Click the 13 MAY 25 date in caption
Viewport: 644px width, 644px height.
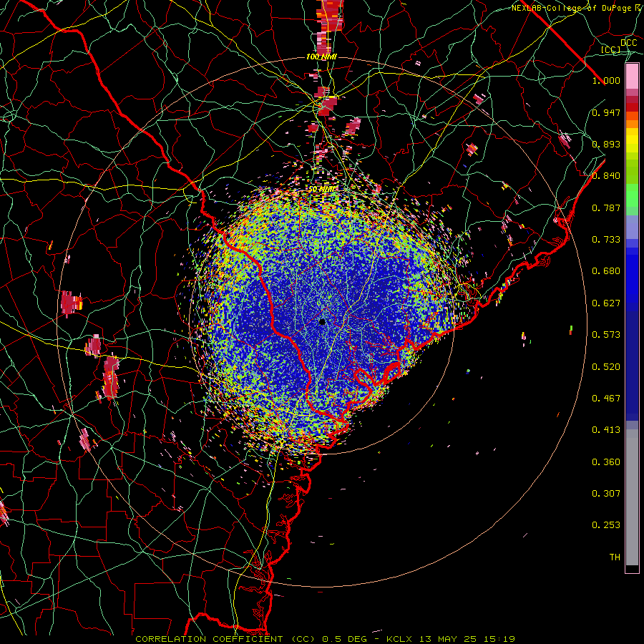coord(448,639)
